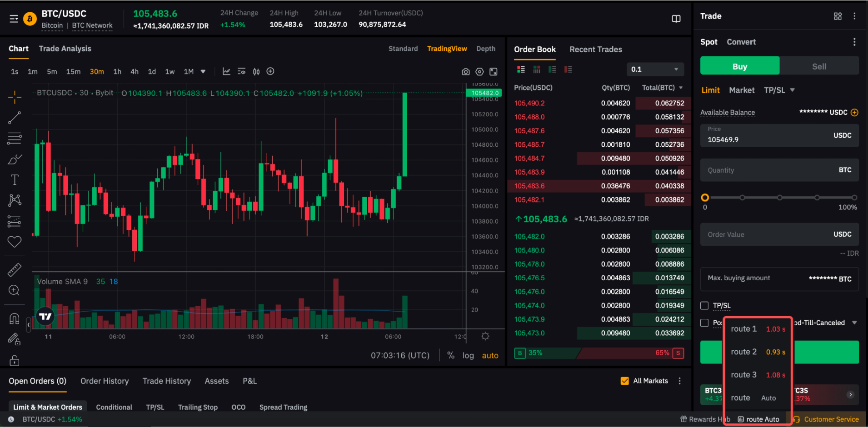Open the Order History tab

click(105, 381)
